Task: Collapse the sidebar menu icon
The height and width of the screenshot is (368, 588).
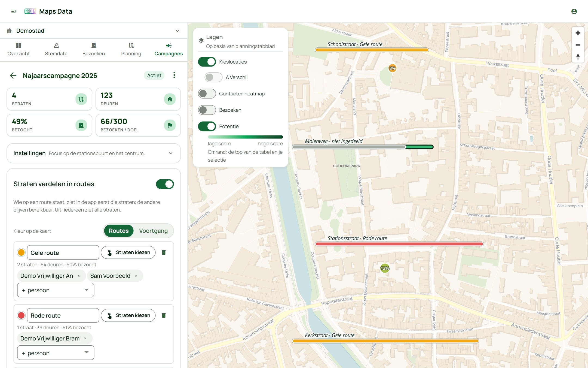Action: 14,11
